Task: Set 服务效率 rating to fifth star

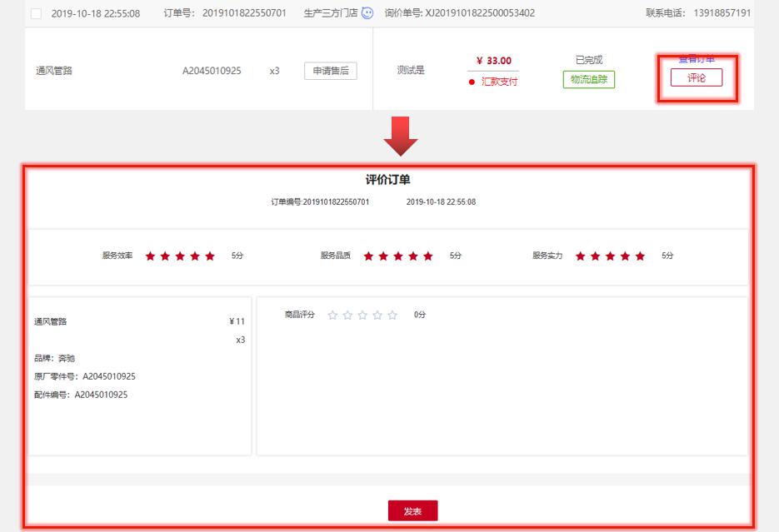Action: click(x=210, y=256)
